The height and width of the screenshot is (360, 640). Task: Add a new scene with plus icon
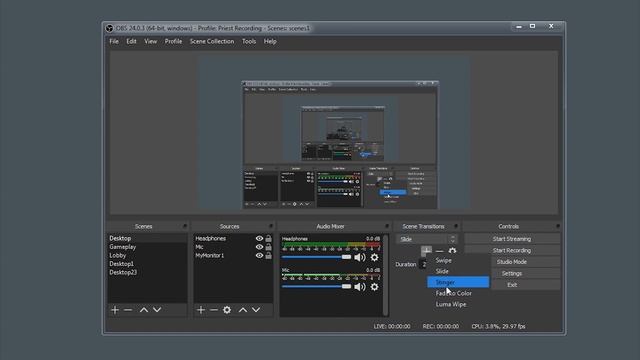(x=115, y=310)
